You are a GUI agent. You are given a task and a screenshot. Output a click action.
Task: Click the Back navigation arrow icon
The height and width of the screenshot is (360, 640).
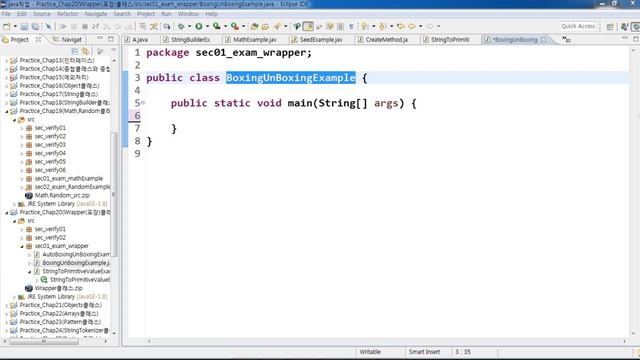point(412,27)
